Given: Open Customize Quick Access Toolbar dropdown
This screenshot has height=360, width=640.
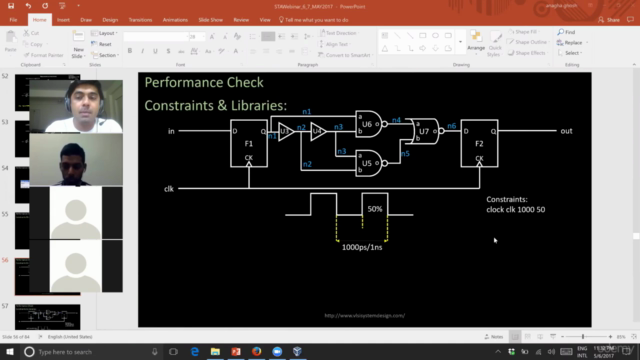Looking at the screenshot, I should pos(78,6).
